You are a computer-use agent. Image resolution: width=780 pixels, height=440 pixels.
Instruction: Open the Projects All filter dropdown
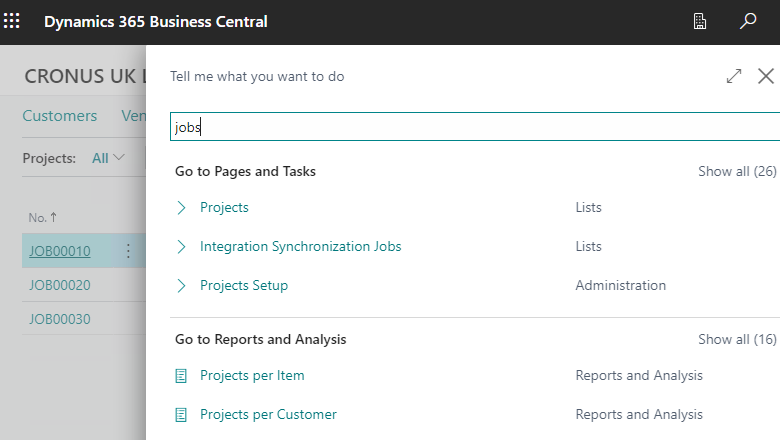tap(108, 158)
